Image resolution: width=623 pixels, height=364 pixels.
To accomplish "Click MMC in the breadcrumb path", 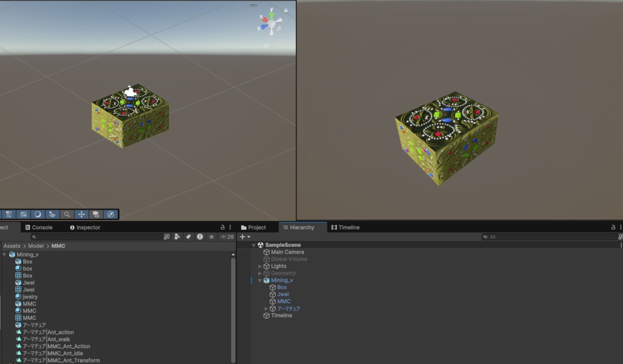I will 58,246.
